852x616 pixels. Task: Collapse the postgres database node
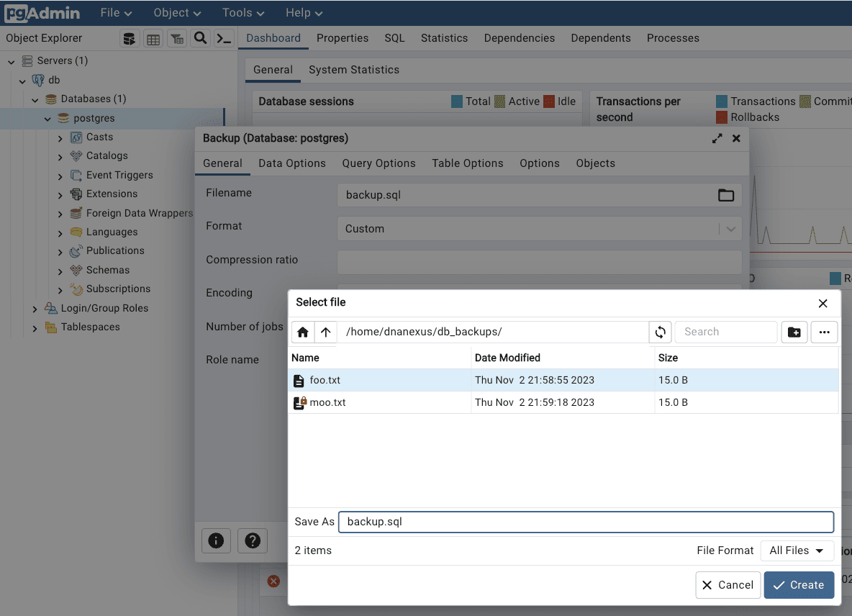pos(47,119)
